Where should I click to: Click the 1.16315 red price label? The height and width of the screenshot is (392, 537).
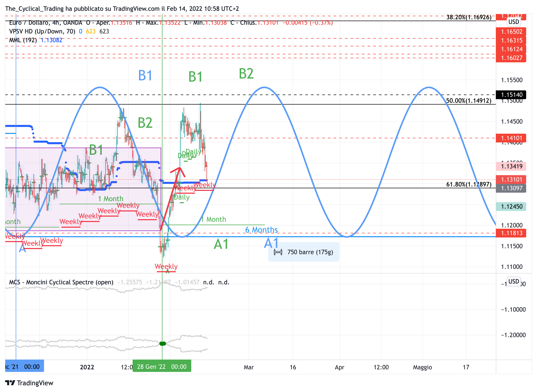[x=511, y=40]
